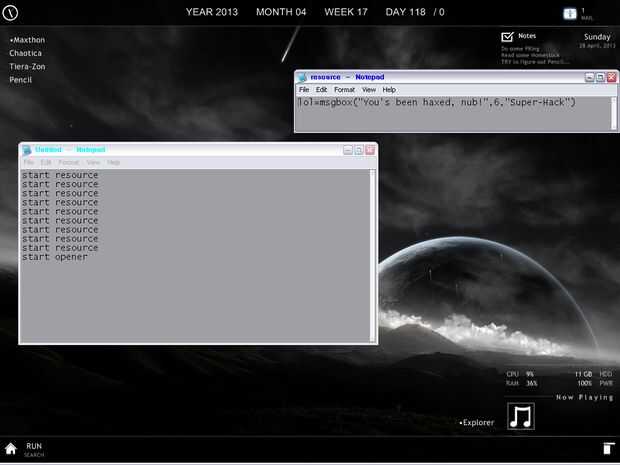Screen dimensions: 620x465
Task: Open Help menu in Untitled Notepad
Action: (113, 163)
